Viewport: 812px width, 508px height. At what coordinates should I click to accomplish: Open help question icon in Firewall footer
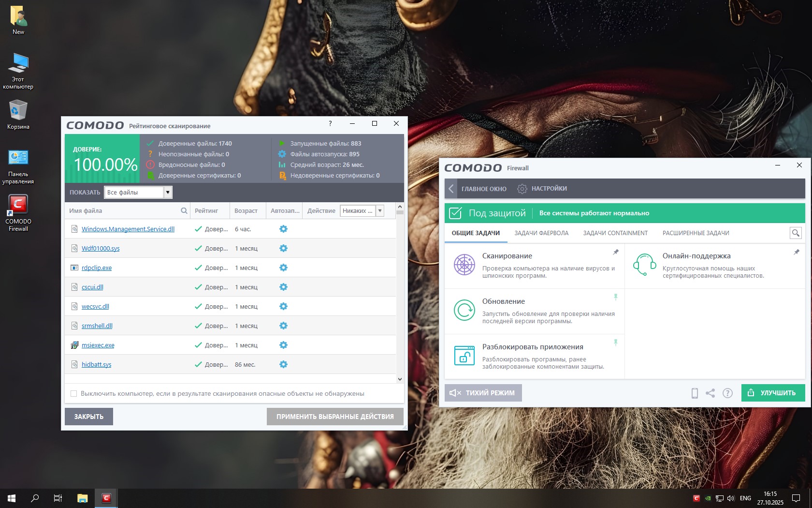(x=727, y=393)
